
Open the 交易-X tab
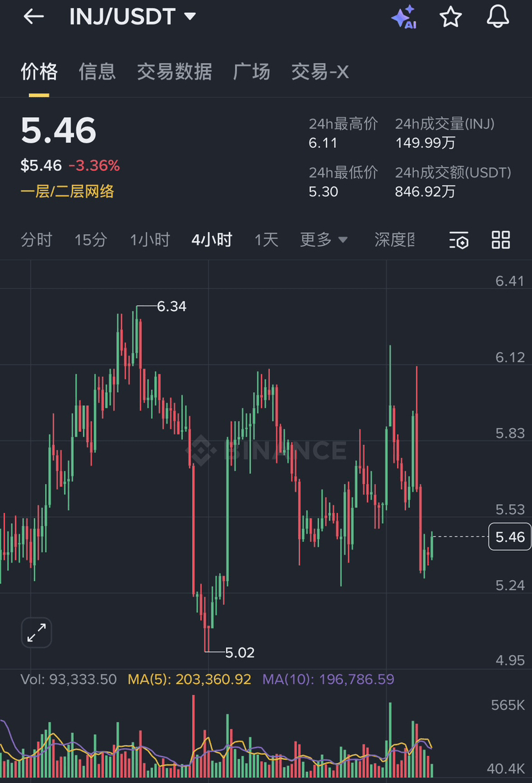(x=320, y=71)
